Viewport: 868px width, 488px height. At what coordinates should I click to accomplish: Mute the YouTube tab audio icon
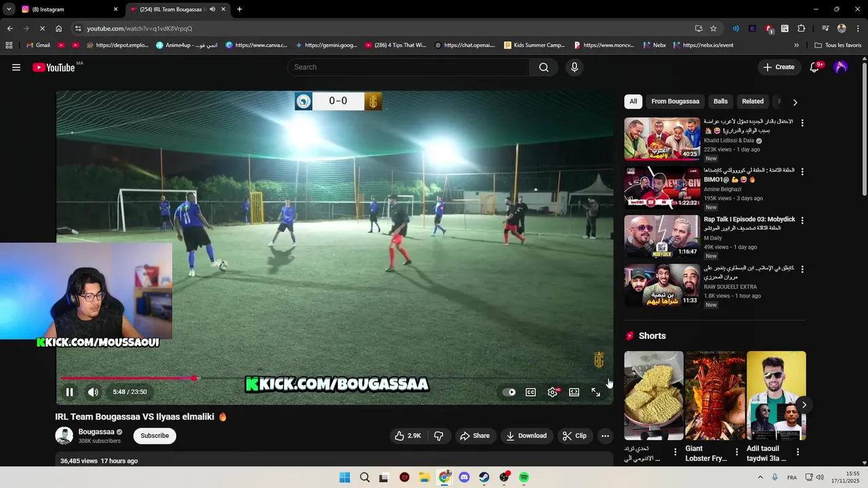tap(212, 9)
